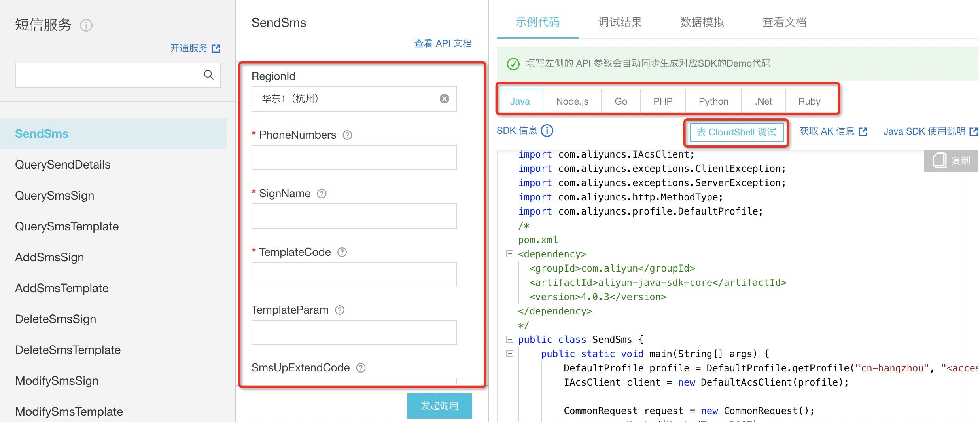Click the 去 CloudShell 调试 button

[x=736, y=132]
